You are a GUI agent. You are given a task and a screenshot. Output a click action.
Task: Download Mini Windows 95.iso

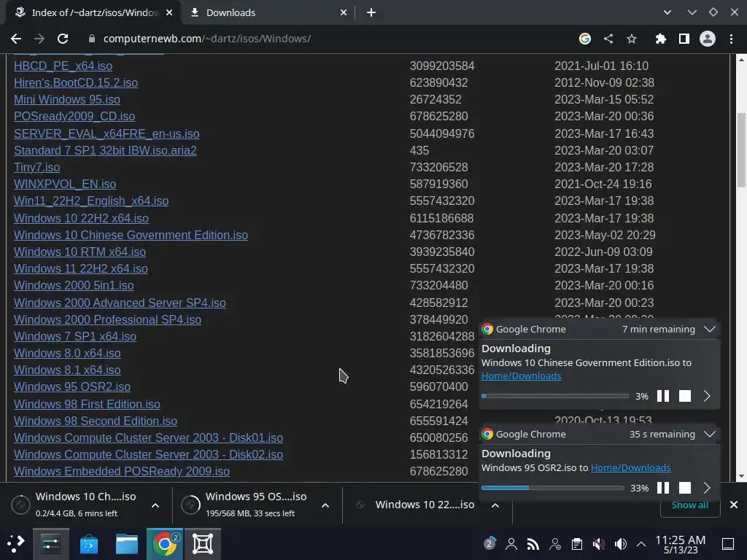(66, 99)
